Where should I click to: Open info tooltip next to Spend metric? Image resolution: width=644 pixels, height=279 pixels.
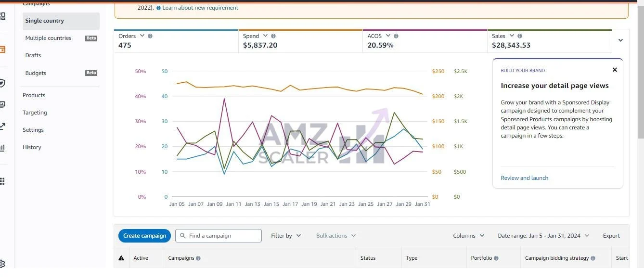click(x=273, y=36)
